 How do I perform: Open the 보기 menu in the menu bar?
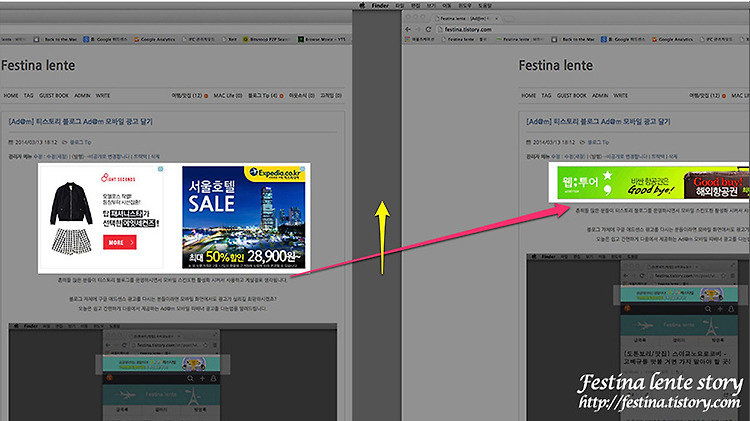pos(431,5)
